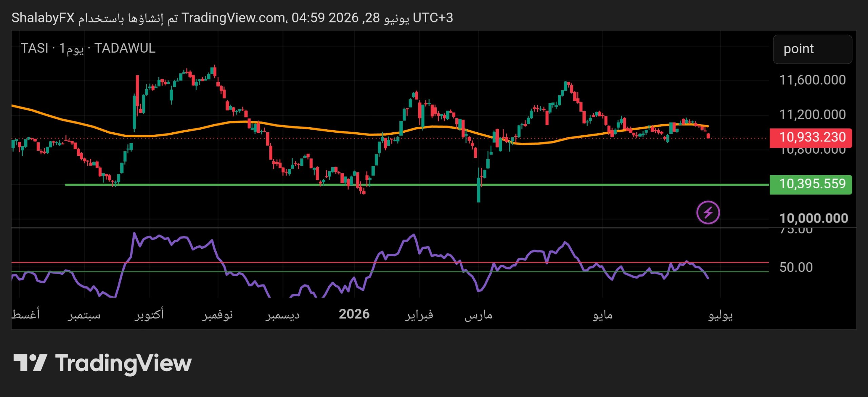Click the مارس month label on time axis
Image resolution: width=868 pixels, height=397 pixels.
pyautogui.click(x=478, y=315)
